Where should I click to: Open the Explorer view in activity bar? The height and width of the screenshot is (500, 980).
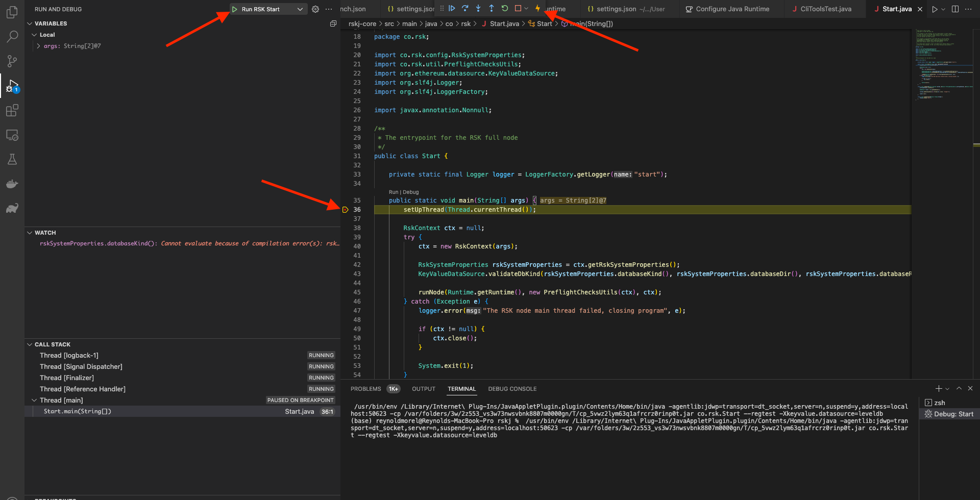(x=12, y=12)
